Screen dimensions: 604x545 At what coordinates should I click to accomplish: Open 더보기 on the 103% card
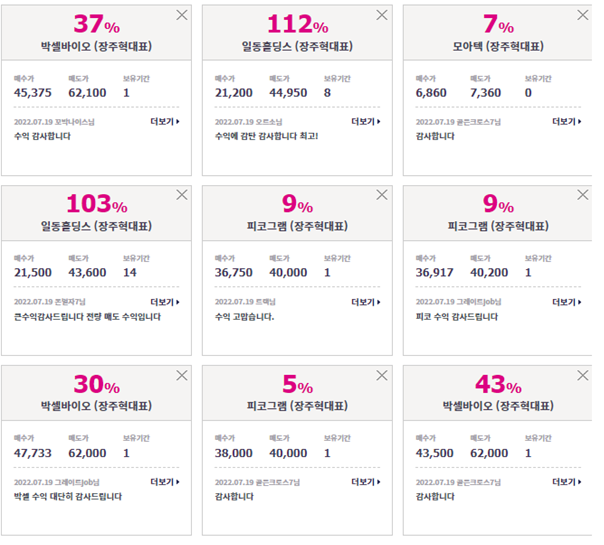point(165,302)
